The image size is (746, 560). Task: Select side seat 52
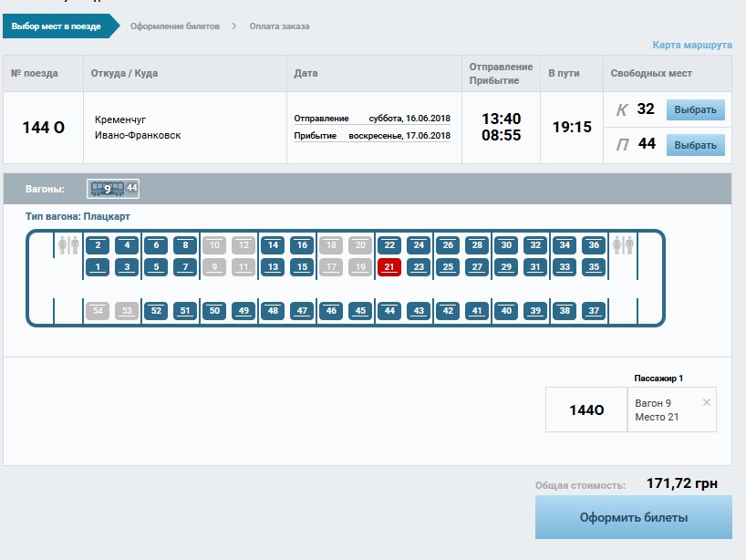pyautogui.click(x=156, y=310)
